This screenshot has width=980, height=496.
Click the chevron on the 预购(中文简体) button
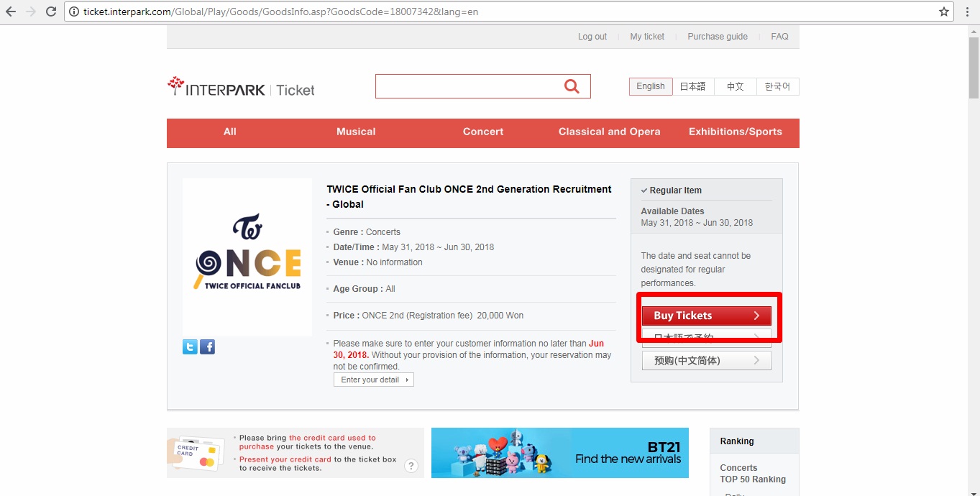point(756,360)
